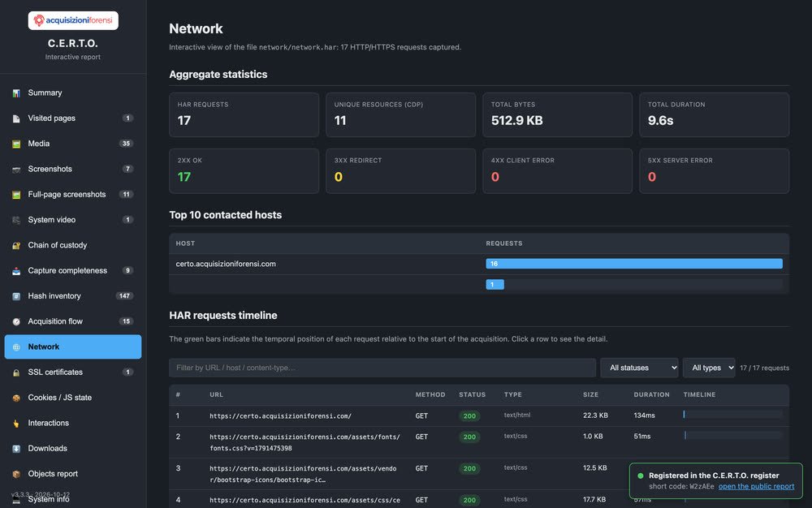Click the Visited pages document icon
The width and height of the screenshot is (812, 508).
pos(16,118)
